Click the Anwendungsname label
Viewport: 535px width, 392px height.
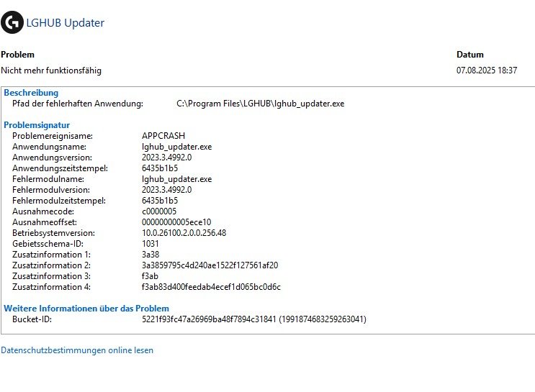(x=49, y=147)
